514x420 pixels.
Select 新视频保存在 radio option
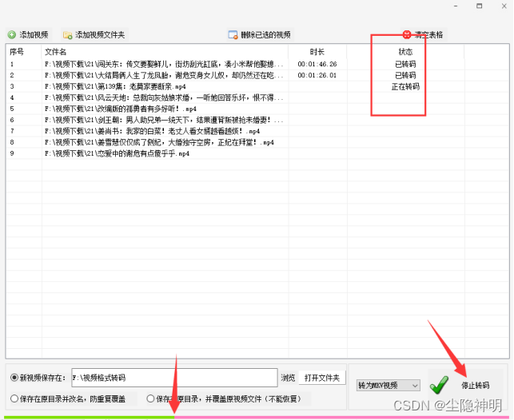pyautogui.click(x=14, y=378)
